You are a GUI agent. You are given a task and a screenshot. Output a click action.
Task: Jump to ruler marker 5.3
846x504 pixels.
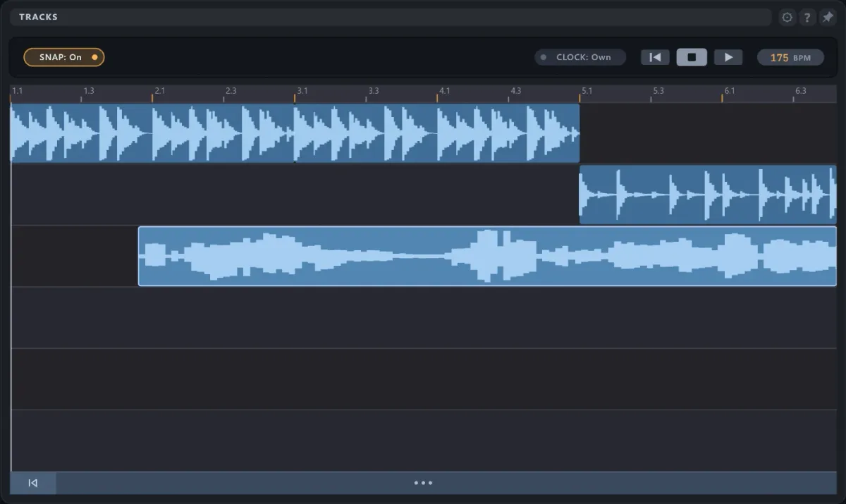[658, 91]
